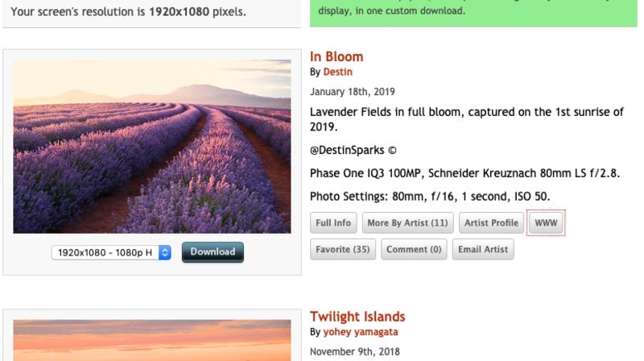
Task: Open the In Bloom title link
Action: [336, 56]
